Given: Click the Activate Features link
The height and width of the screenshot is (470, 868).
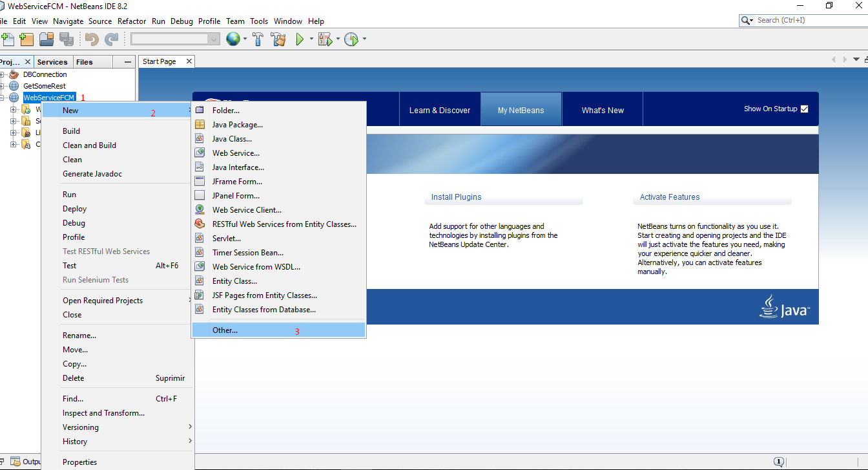Looking at the screenshot, I should (670, 197).
